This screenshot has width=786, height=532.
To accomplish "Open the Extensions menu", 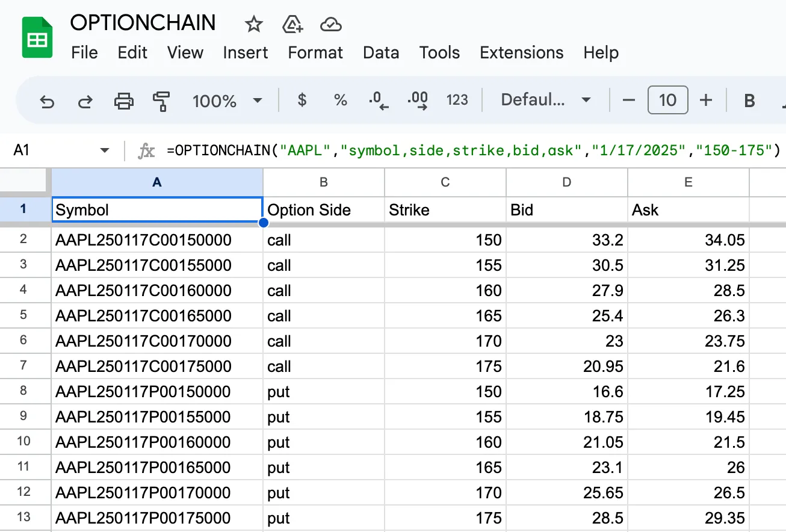I will 521,52.
